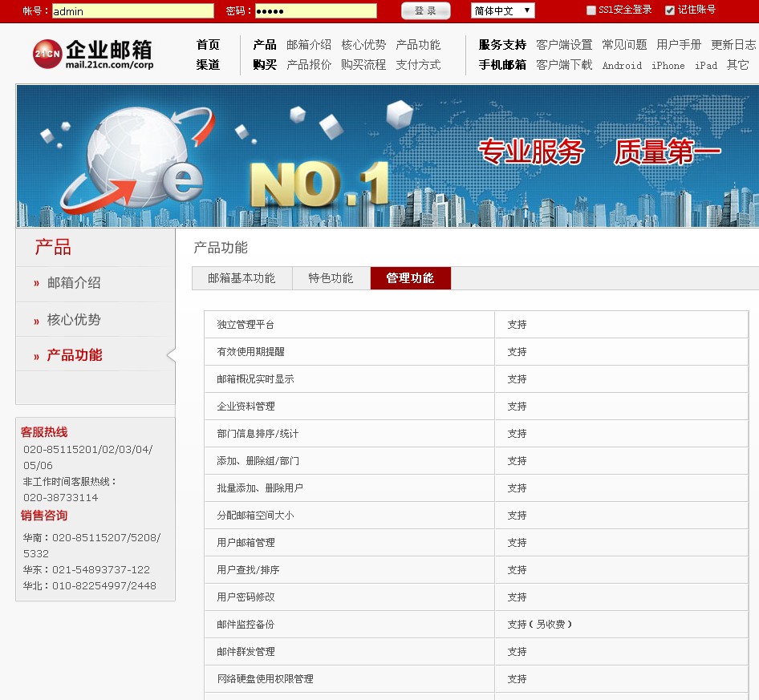Open the 服务支持 navigation heading
The image size is (759, 700).
coord(502,45)
